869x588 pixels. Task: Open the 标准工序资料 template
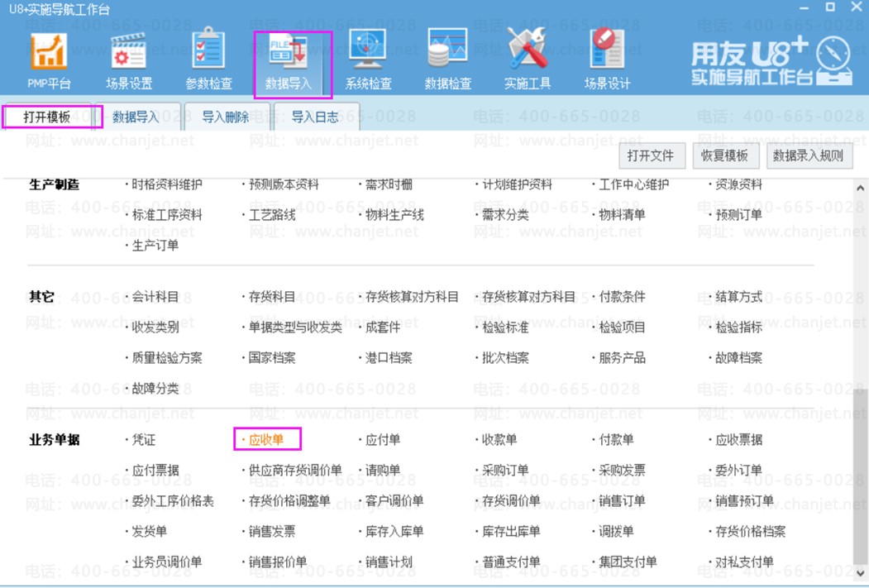click(x=167, y=215)
